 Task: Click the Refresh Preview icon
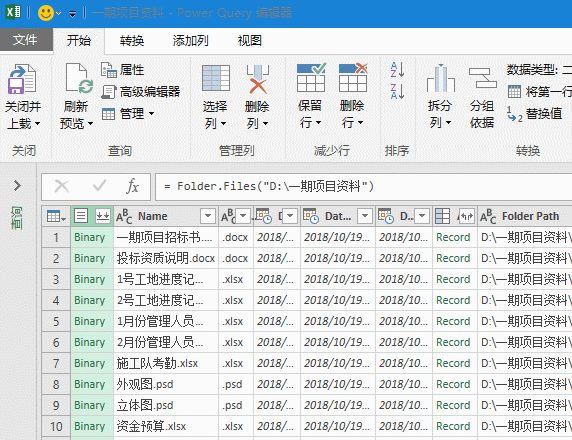78,78
